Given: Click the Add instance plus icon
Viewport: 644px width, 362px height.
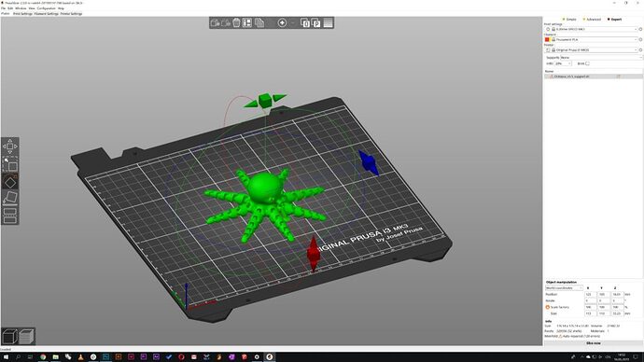Looking at the screenshot, I should [282, 23].
